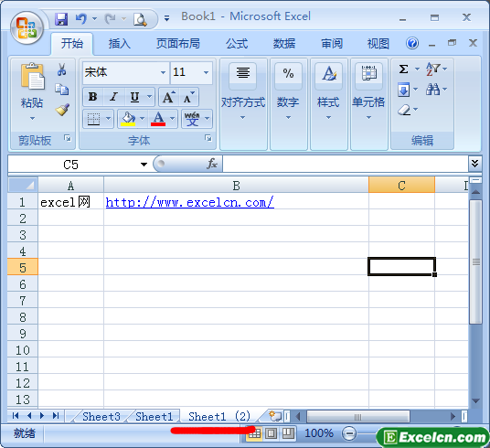Open Find & Select binoculars icon
The image size is (490, 448).
432,90
